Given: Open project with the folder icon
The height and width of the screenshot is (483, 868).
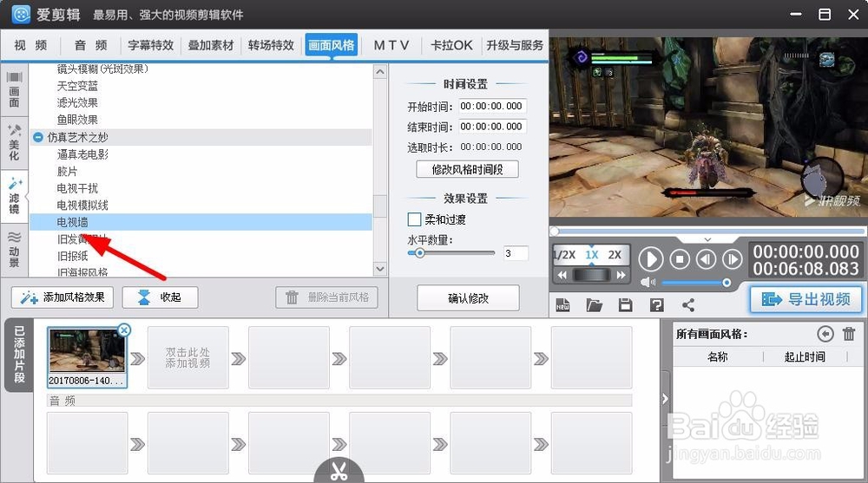Looking at the screenshot, I should pyautogui.click(x=594, y=305).
